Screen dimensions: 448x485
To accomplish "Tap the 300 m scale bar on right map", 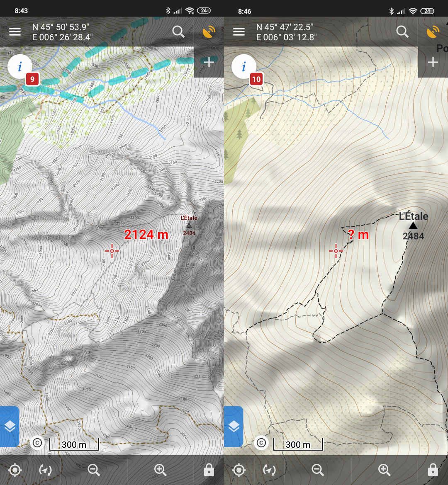I will pyautogui.click(x=298, y=444).
